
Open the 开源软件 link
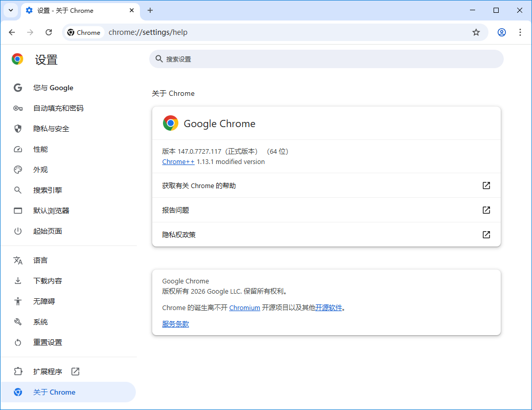329,308
